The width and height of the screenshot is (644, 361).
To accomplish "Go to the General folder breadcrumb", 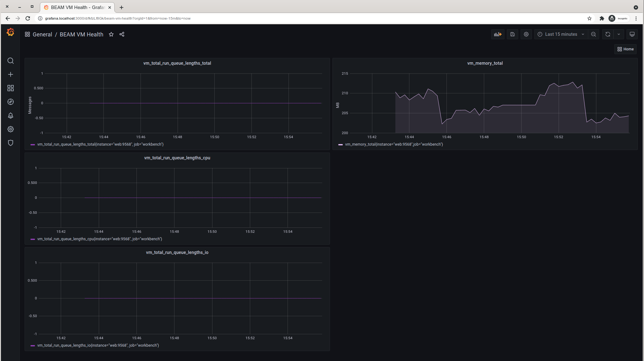I will (x=42, y=34).
